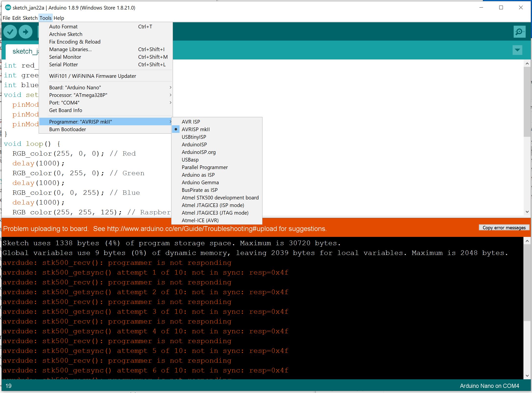The height and width of the screenshot is (393, 532).
Task: Click Burn Bootloader
Action: pos(68,129)
